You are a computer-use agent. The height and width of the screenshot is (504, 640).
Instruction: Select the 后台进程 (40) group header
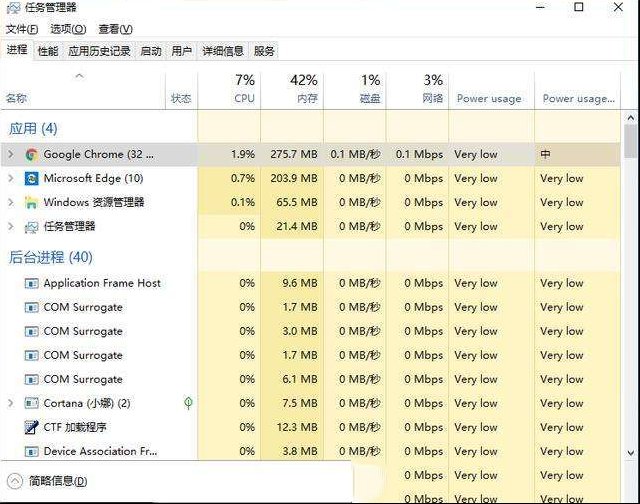pyautogui.click(x=51, y=257)
